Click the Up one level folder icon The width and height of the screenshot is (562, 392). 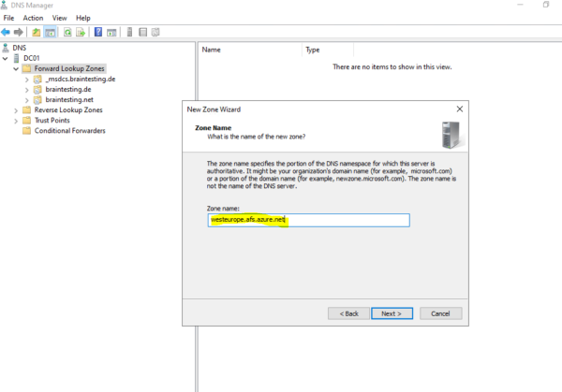36,32
